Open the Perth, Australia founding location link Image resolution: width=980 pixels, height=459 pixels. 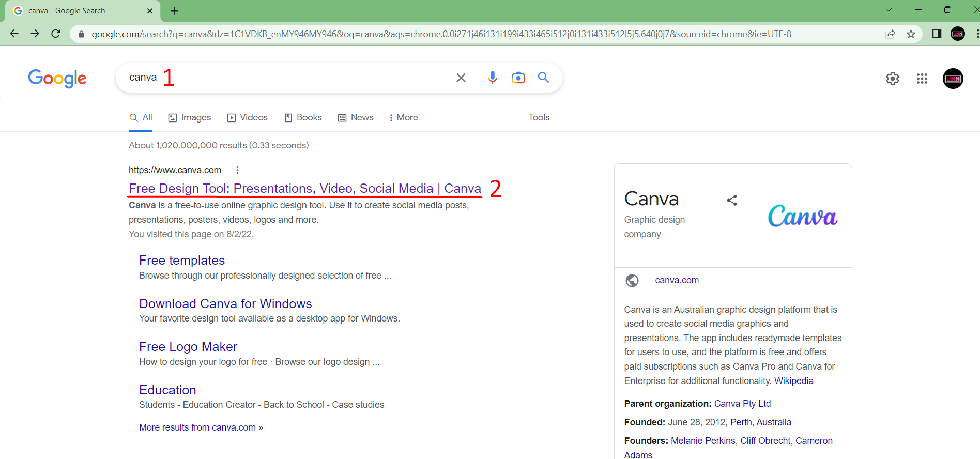click(x=761, y=422)
